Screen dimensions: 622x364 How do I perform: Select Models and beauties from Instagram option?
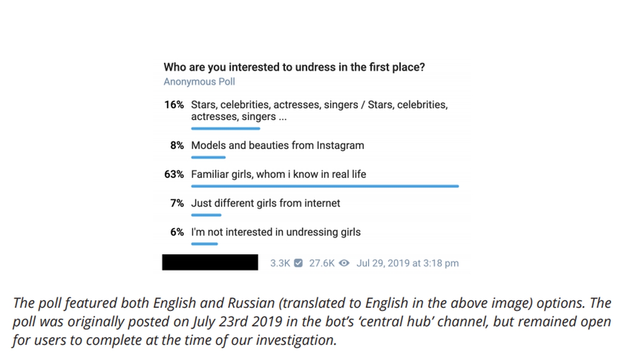[277, 145]
